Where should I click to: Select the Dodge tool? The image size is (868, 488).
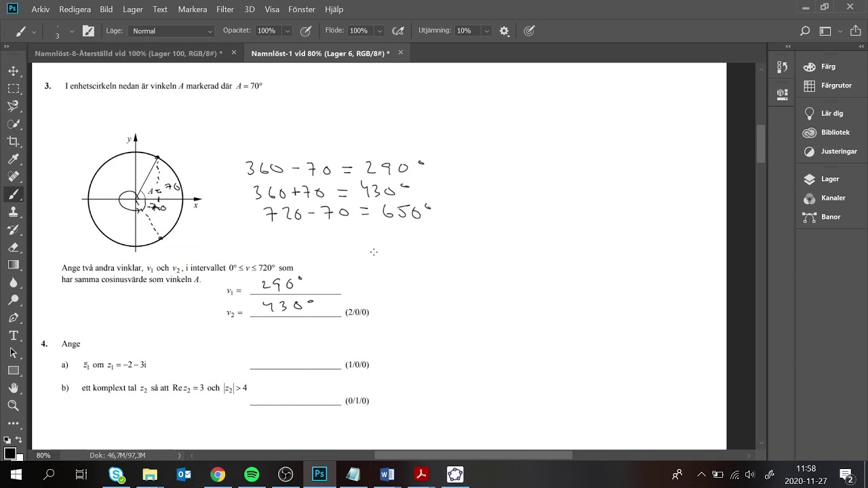[x=13, y=300]
